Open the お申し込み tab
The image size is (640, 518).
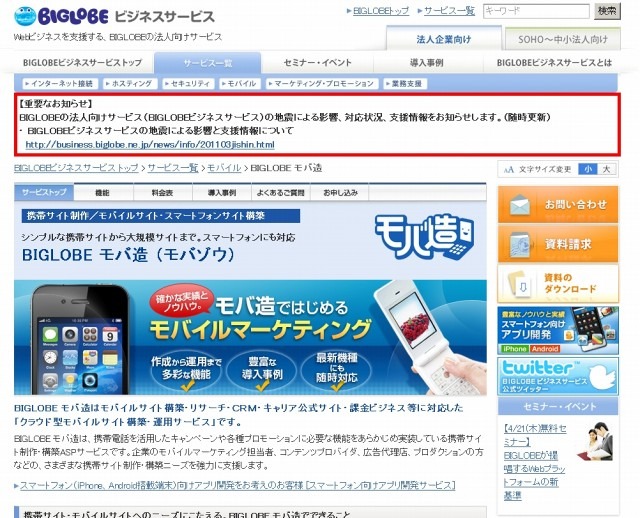340,193
